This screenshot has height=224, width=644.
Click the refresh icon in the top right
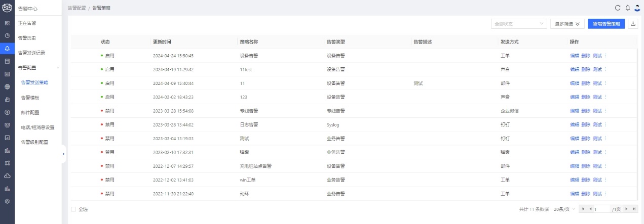618,8
